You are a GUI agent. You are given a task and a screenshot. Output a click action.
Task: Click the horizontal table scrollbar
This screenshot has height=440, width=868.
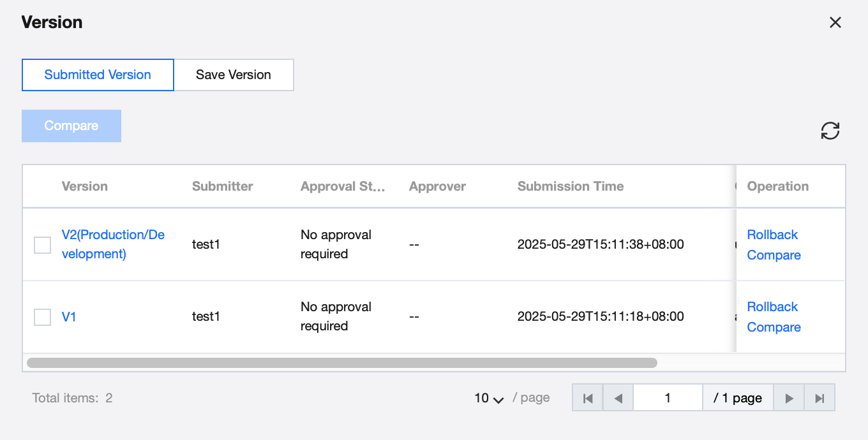341,363
